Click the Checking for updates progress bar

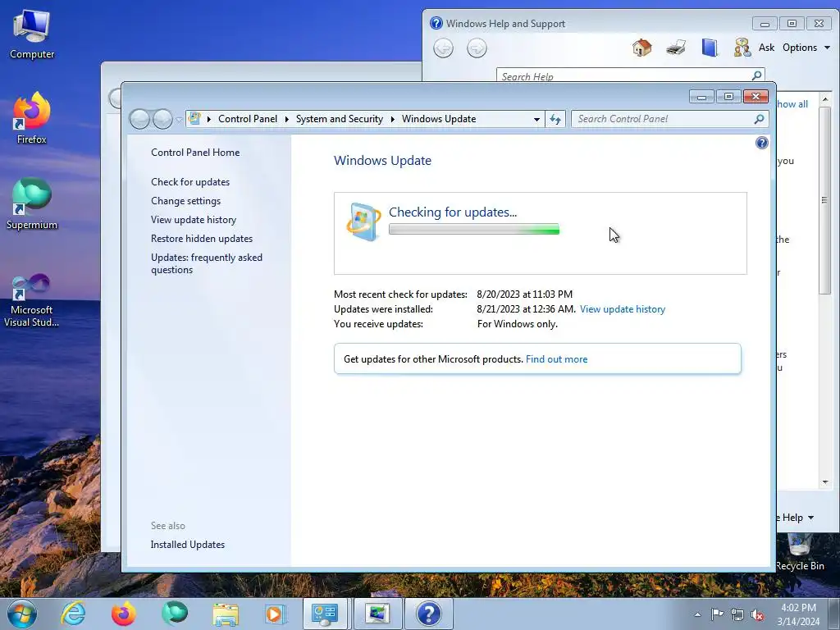click(473, 230)
